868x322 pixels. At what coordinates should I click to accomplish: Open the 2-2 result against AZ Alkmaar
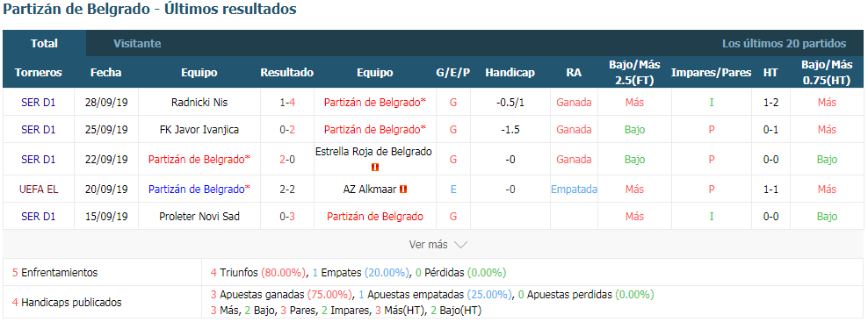[287, 190]
